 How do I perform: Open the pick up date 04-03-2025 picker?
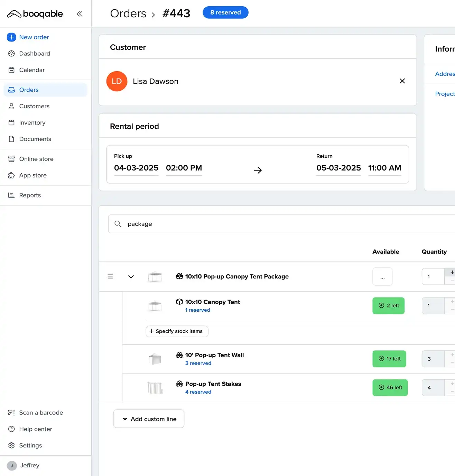click(136, 168)
